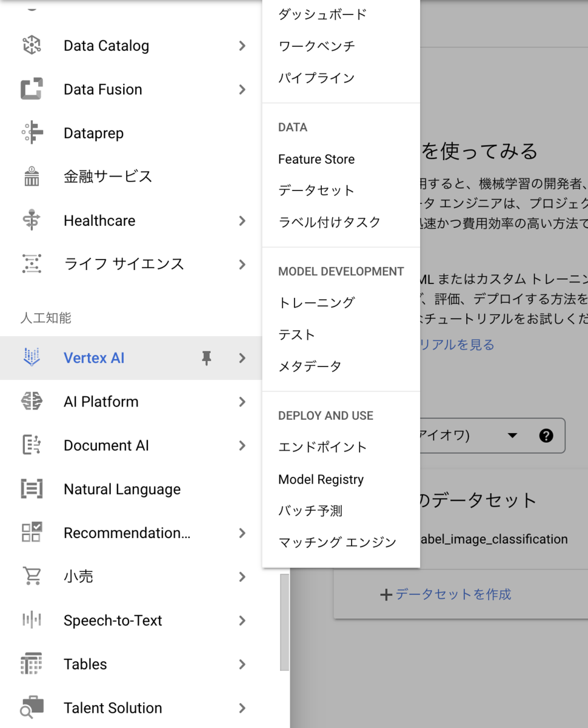Image resolution: width=588 pixels, height=728 pixels.
Task: Open the region dropdown arrow next to アイオワ
Action: click(512, 436)
